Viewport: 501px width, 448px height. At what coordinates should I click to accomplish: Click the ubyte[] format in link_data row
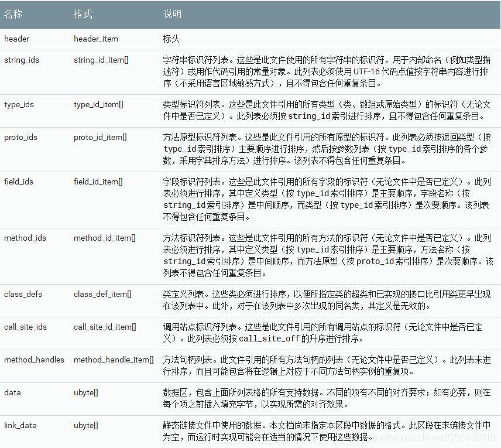[x=85, y=425]
